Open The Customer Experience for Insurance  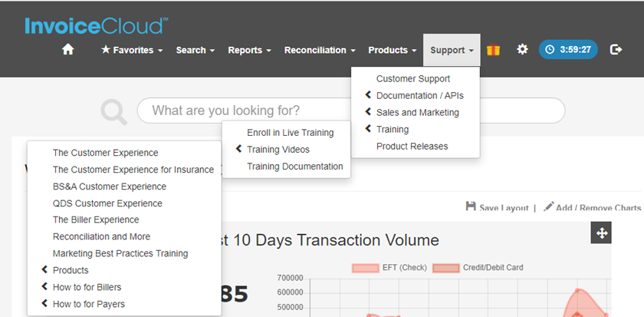133,170
